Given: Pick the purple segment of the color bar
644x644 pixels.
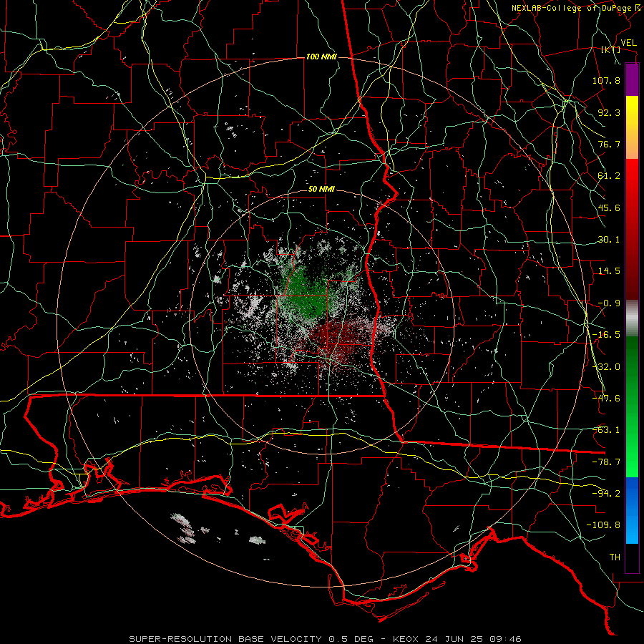Looking at the screenshot, I should click(x=632, y=79).
